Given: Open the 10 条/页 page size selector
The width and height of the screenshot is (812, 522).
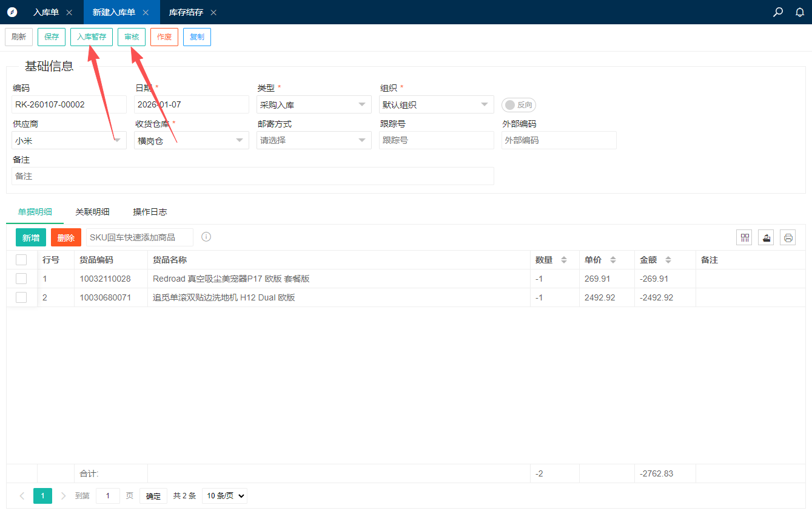Looking at the screenshot, I should click(224, 496).
